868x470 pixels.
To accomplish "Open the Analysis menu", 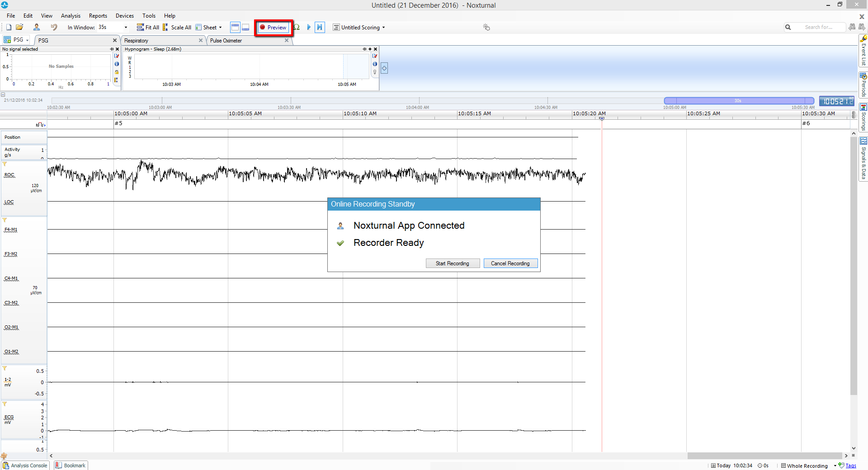I will coord(71,15).
